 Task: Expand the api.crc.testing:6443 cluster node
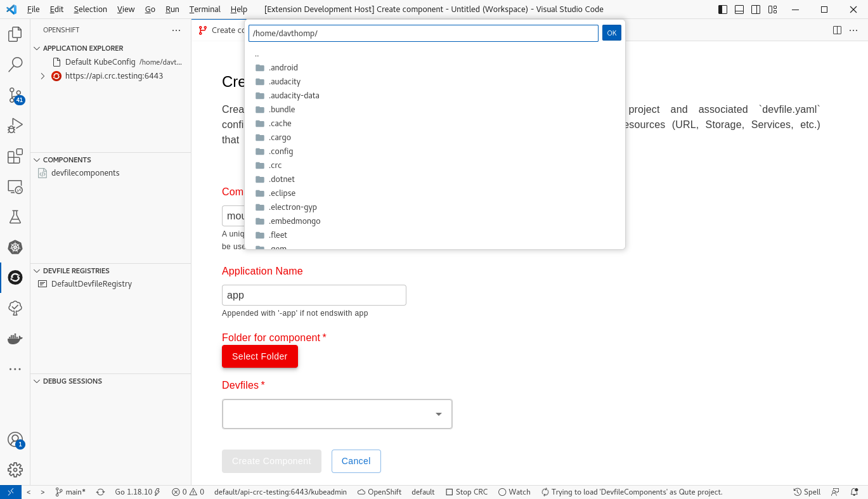(42, 76)
